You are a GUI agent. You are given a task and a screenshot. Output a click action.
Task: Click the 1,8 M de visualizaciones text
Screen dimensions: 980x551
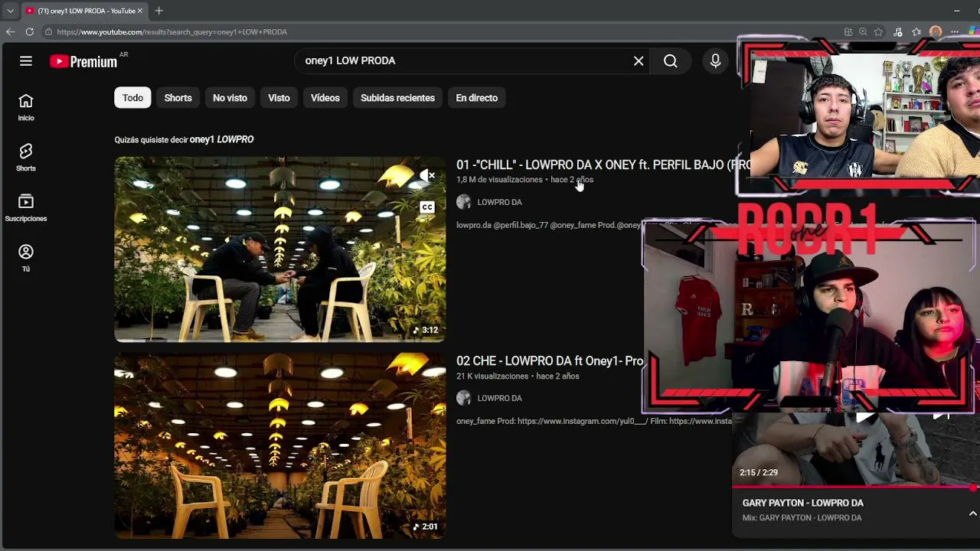(x=499, y=180)
